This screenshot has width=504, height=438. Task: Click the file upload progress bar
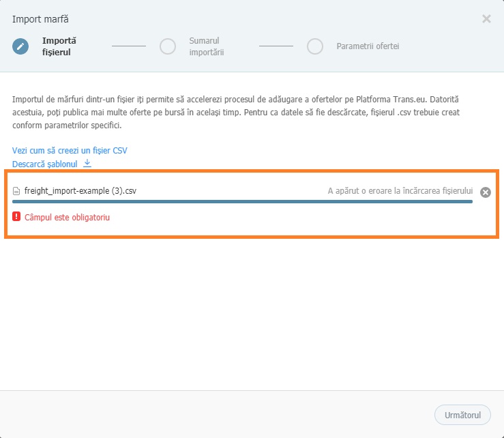click(x=242, y=202)
